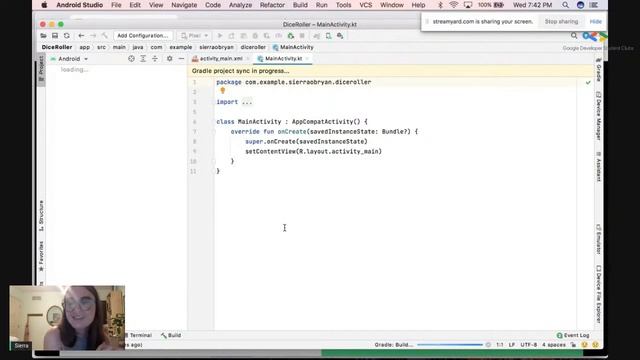Click the Run app play icon
The width and height of the screenshot is (640, 360).
(220, 36)
